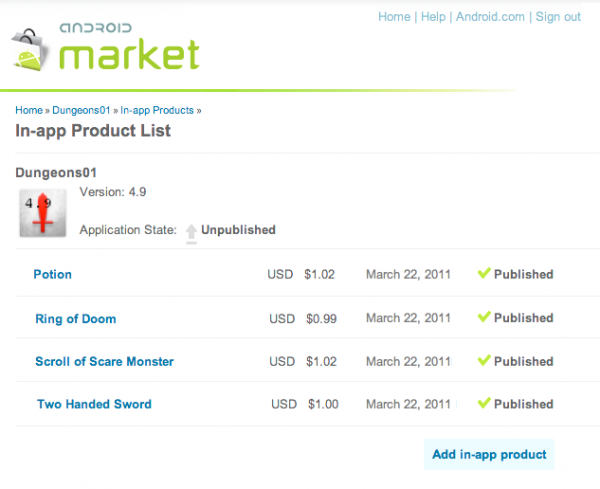Open the Ring of Doom product
This screenshot has width=600, height=489.
(75, 319)
